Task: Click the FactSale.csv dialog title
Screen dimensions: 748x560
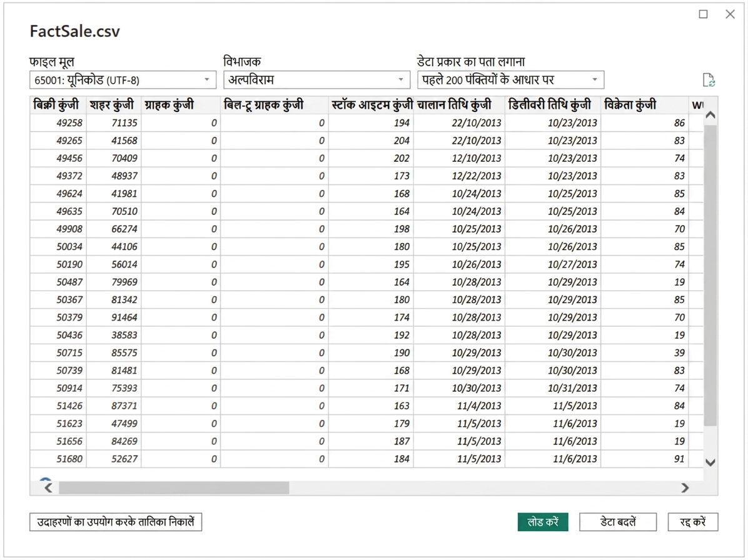Action: click(x=75, y=31)
